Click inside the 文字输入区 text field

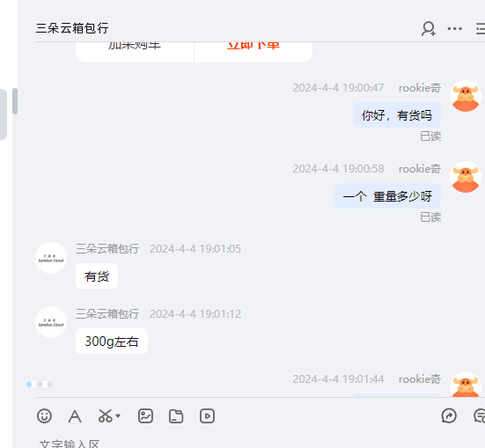260,443
